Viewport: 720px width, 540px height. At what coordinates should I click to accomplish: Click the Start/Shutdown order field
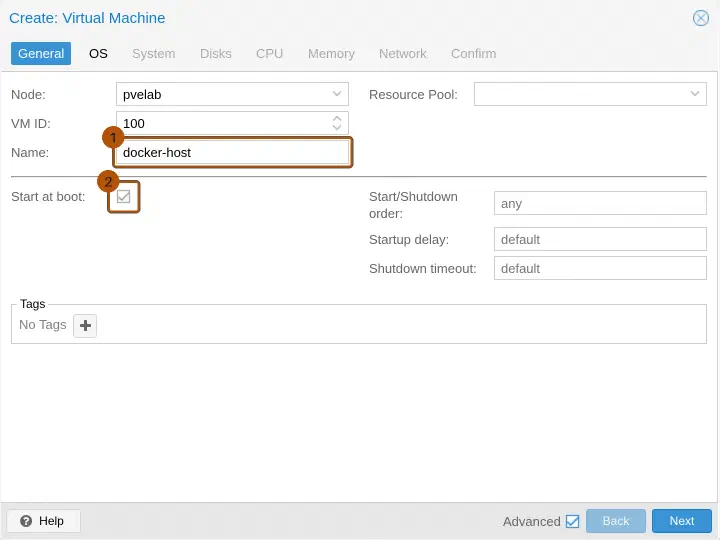(600, 203)
